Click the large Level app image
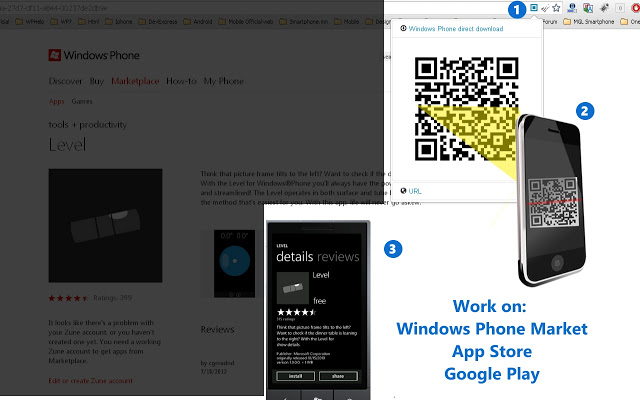The width and height of the screenshot is (640, 400). (105, 225)
